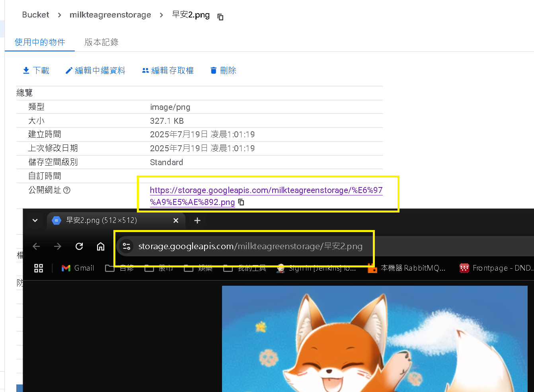Select the Standard storage class value
534x392 pixels.
[x=166, y=162]
